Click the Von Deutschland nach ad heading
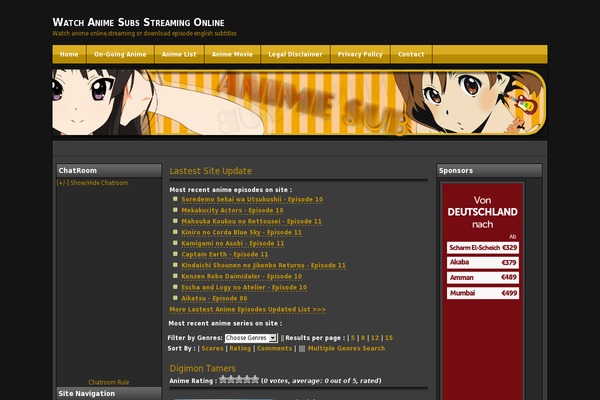 tap(483, 212)
